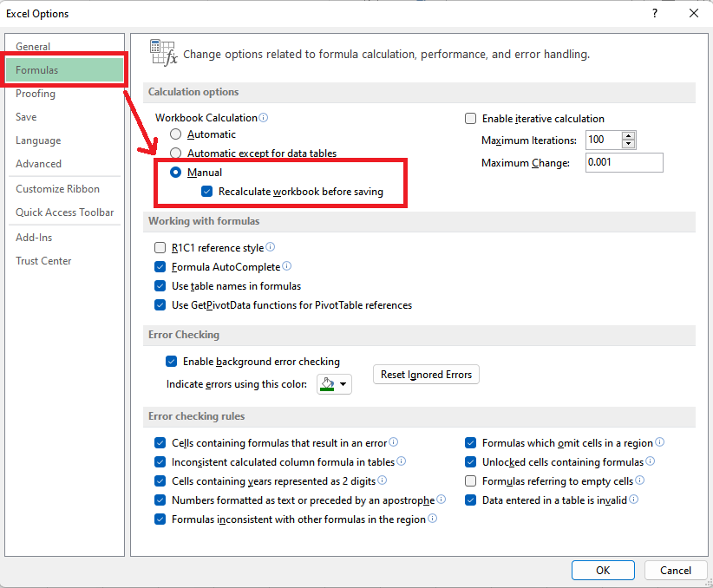The height and width of the screenshot is (588, 713).
Task: Enable iterative calculation checkbox
Action: point(471,119)
